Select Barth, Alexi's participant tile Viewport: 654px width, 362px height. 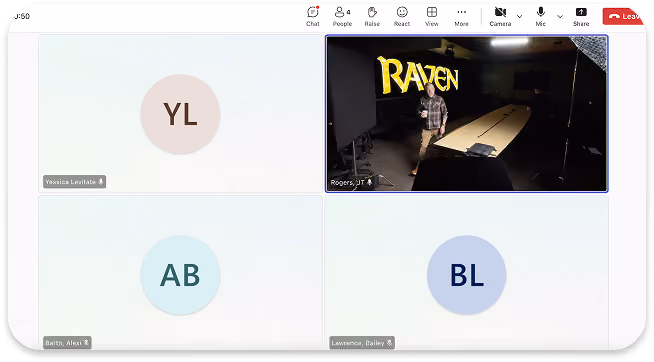point(180,273)
